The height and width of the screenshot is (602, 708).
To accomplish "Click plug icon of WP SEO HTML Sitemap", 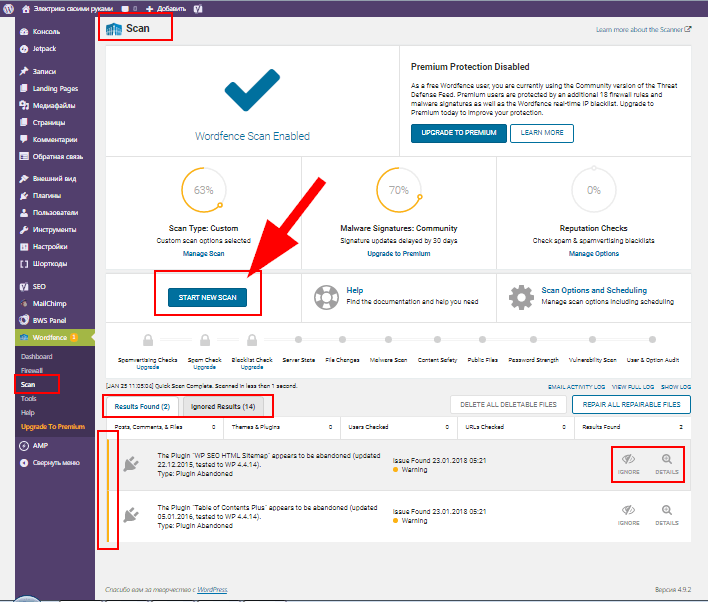I will click(131, 464).
